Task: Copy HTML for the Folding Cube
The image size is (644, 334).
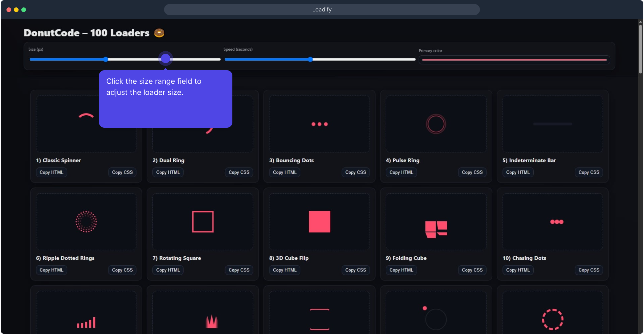Action: 401,270
